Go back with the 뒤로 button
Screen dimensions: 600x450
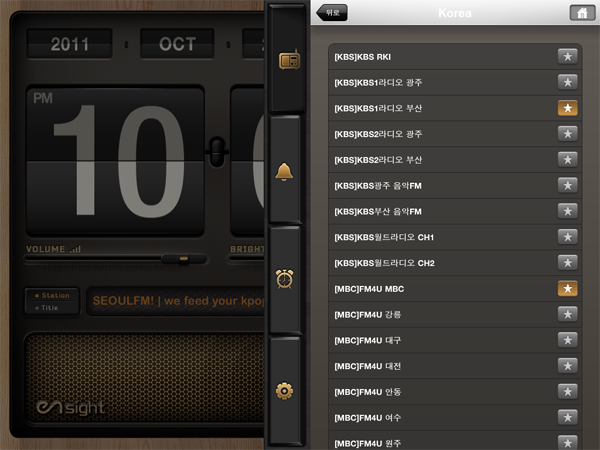tap(332, 13)
